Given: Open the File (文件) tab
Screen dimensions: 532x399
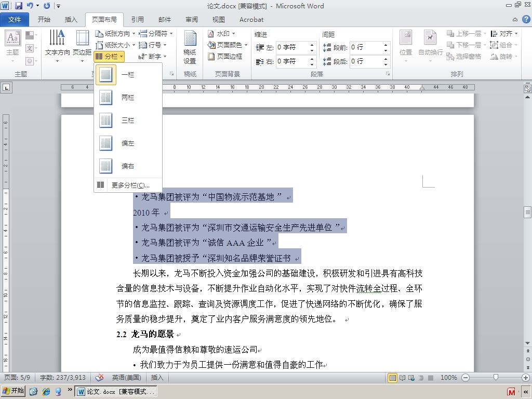Looking at the screenshot, I should click(x=15, y=20).
